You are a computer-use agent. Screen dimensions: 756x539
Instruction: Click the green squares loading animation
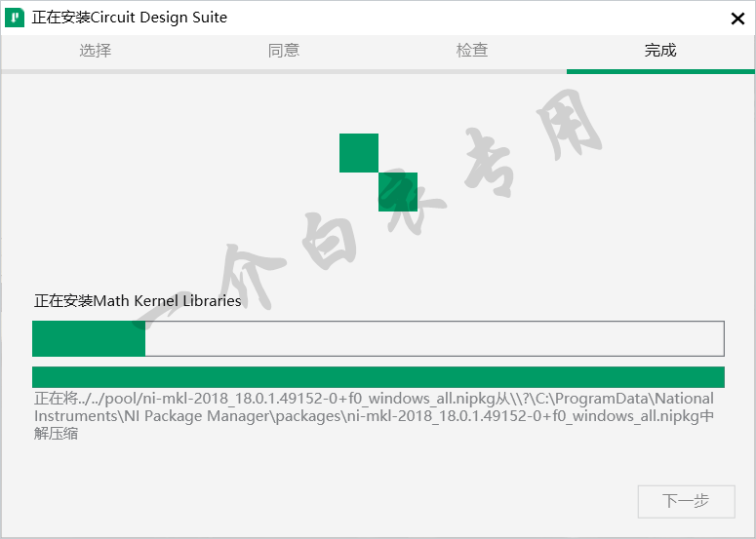(378, 173)
